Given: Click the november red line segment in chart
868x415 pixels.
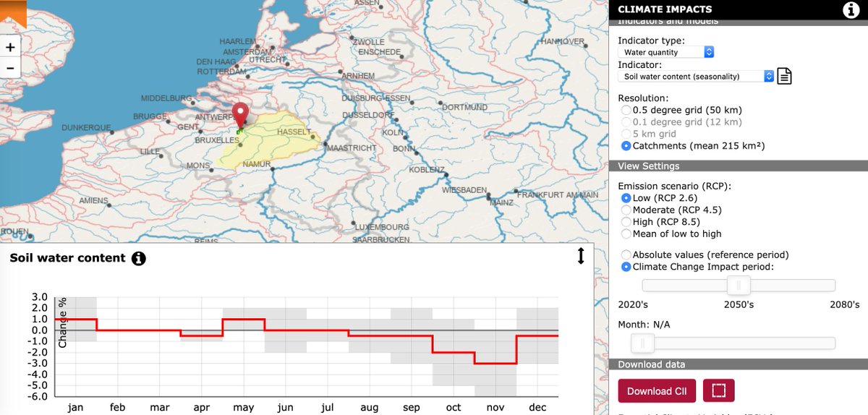Looking at the screenshot, I should (x=495, y=364).
